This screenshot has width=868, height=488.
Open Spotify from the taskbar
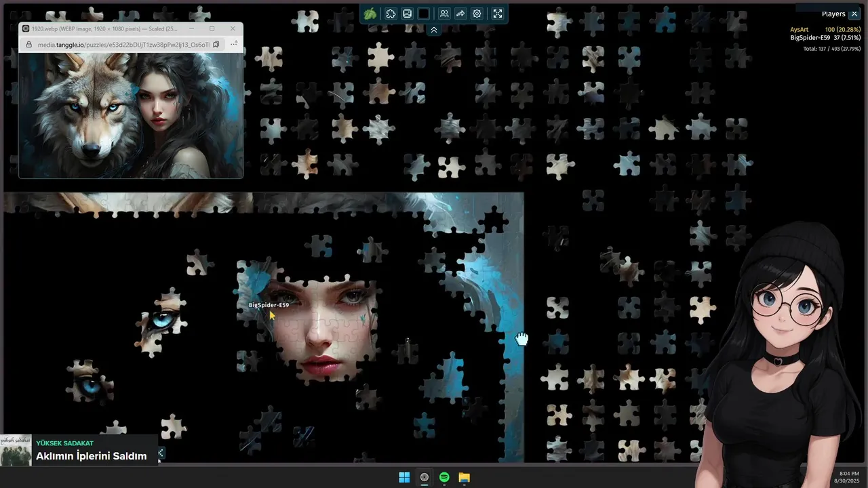(444, 477)
